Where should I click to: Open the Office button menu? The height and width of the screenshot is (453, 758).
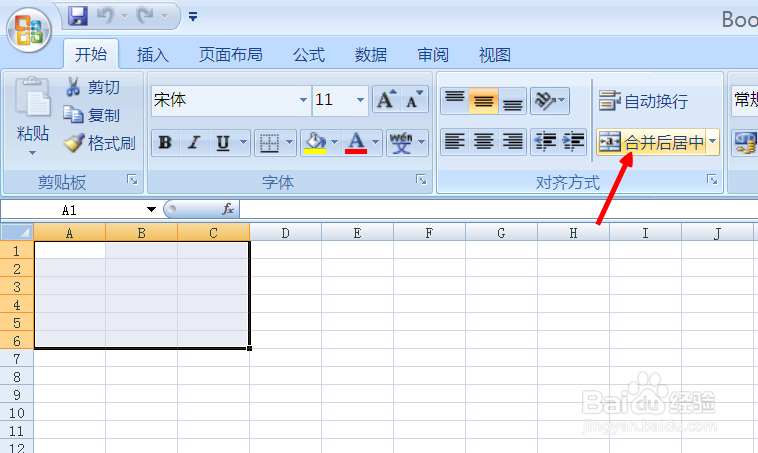(x=29, y=29)
